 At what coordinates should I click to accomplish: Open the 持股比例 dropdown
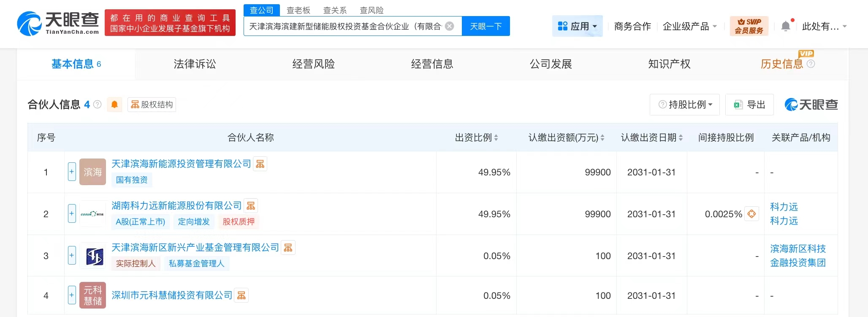click(685, 104)
